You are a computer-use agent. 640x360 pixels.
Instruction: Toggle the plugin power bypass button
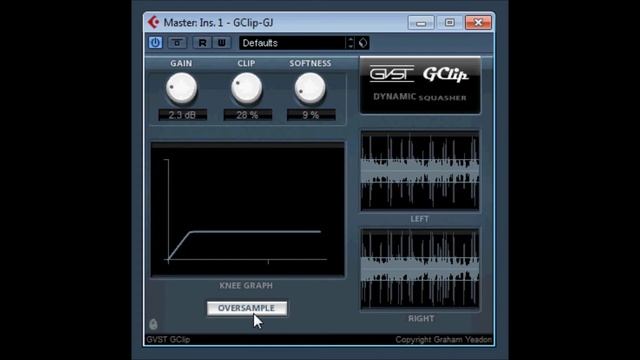155,43
